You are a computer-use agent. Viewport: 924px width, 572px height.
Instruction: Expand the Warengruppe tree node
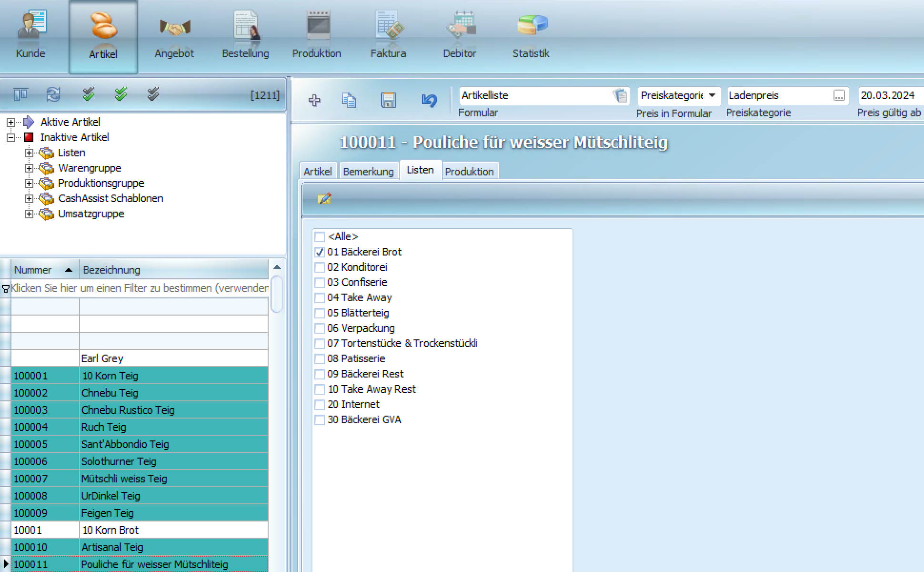[x=29, y=168]
